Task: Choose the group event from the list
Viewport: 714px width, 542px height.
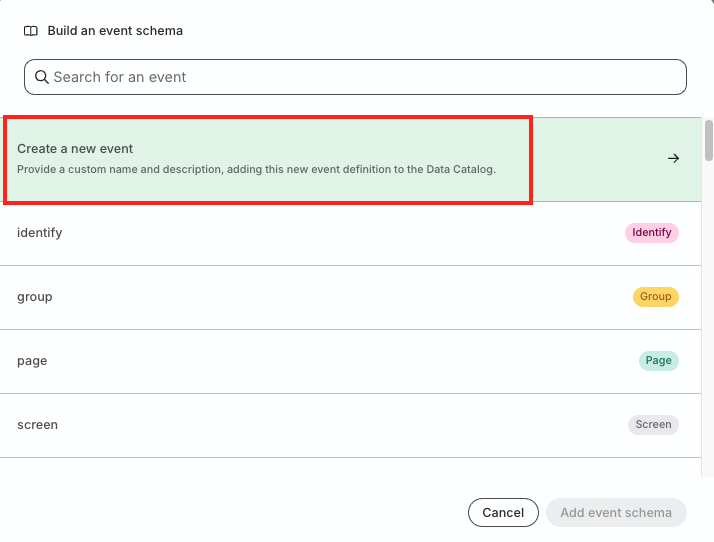Action: click(x=300, y=297)
